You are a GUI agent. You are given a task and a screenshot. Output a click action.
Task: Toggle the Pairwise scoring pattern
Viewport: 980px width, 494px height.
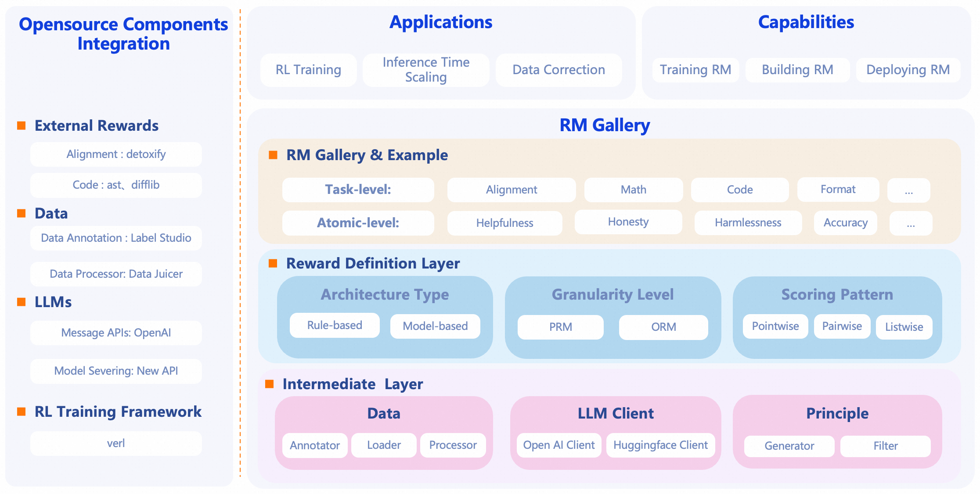842,326
